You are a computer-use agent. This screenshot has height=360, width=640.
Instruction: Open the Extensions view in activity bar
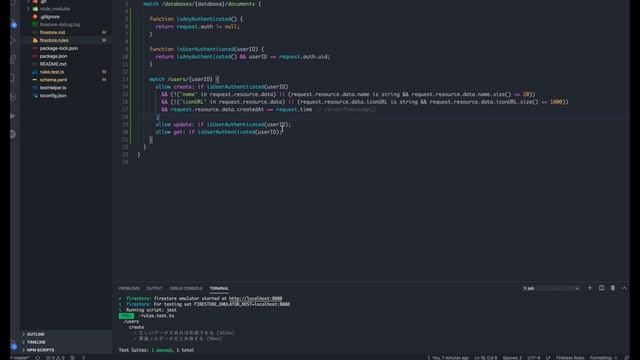13,60
